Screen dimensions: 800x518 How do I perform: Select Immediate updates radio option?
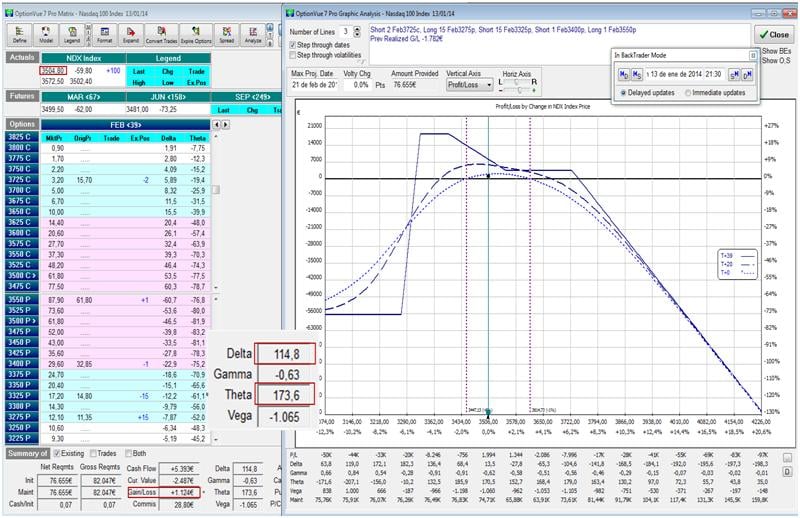click(688, 92)
